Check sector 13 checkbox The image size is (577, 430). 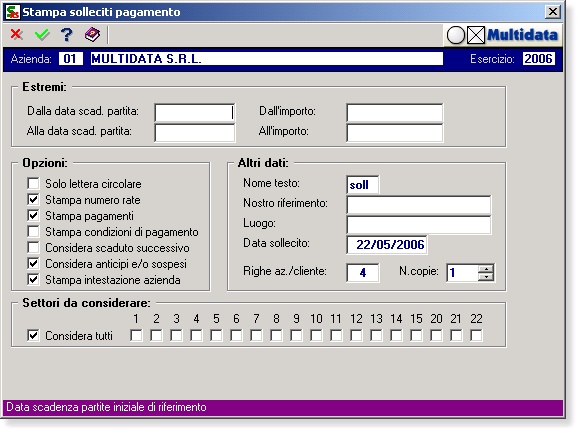click(x=376, y=335)
